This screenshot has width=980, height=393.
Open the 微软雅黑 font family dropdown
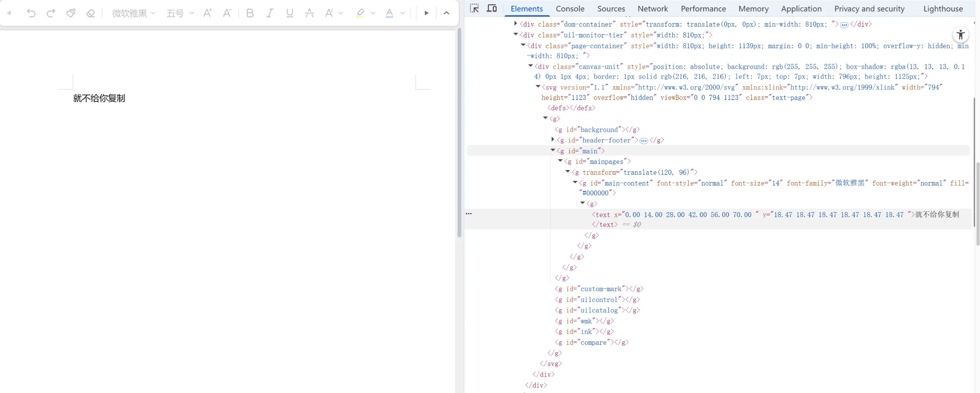coord(133,13)
